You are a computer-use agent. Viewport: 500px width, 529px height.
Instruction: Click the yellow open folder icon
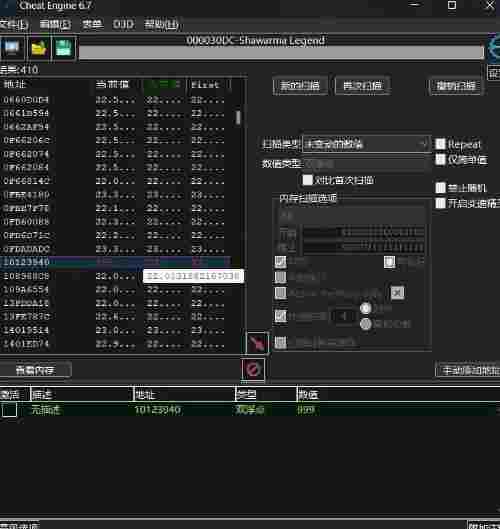(38, 48)
